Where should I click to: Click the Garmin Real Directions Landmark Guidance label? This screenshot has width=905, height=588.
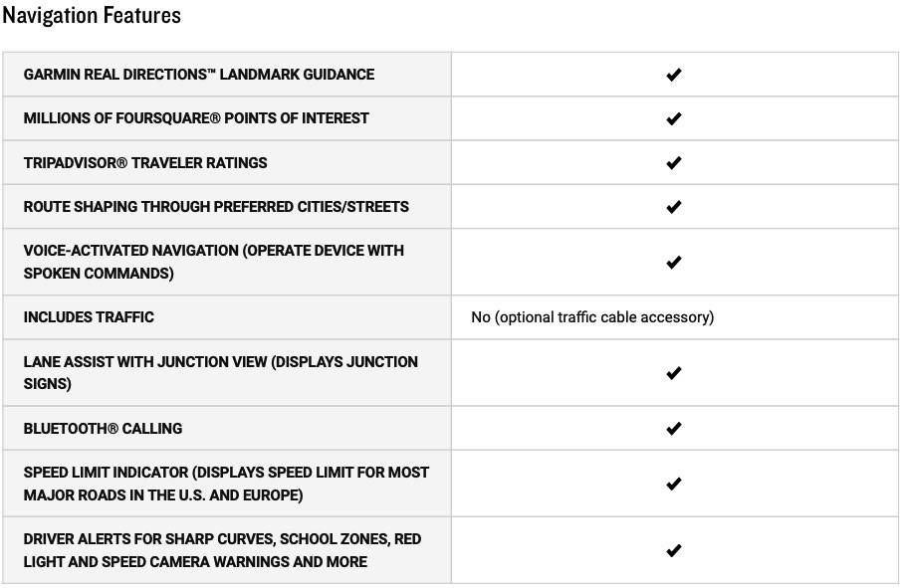pos(198,75)
